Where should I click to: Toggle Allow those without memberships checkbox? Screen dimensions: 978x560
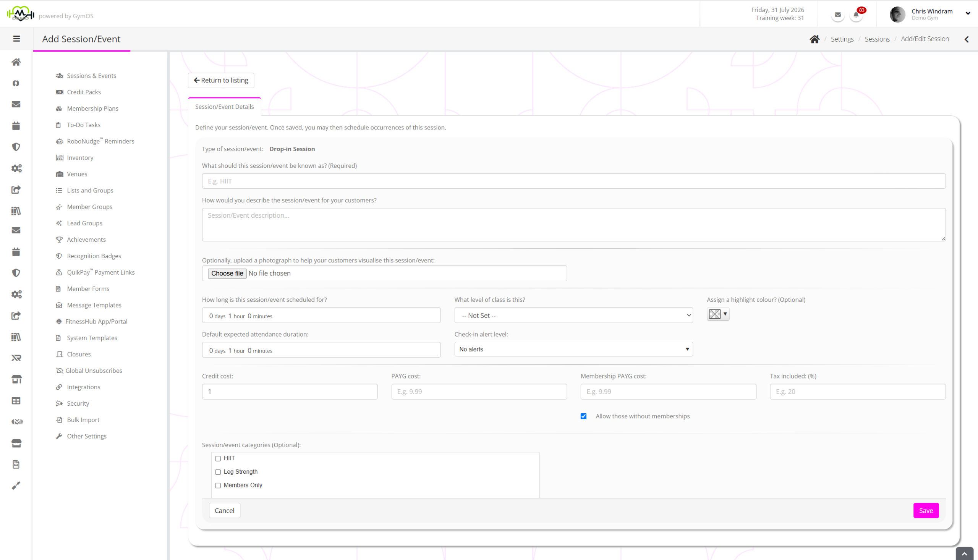click(583, 416)
